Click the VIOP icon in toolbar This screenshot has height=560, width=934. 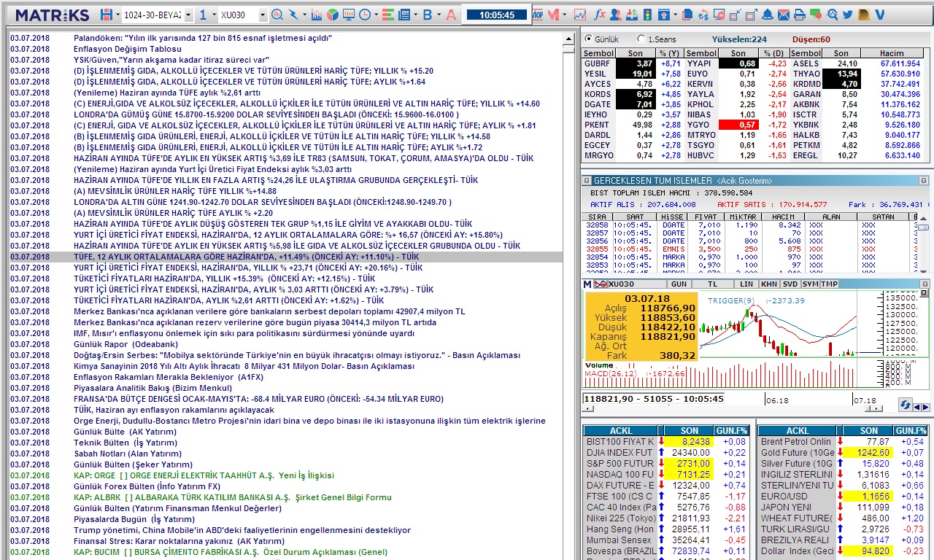(537, 15)
